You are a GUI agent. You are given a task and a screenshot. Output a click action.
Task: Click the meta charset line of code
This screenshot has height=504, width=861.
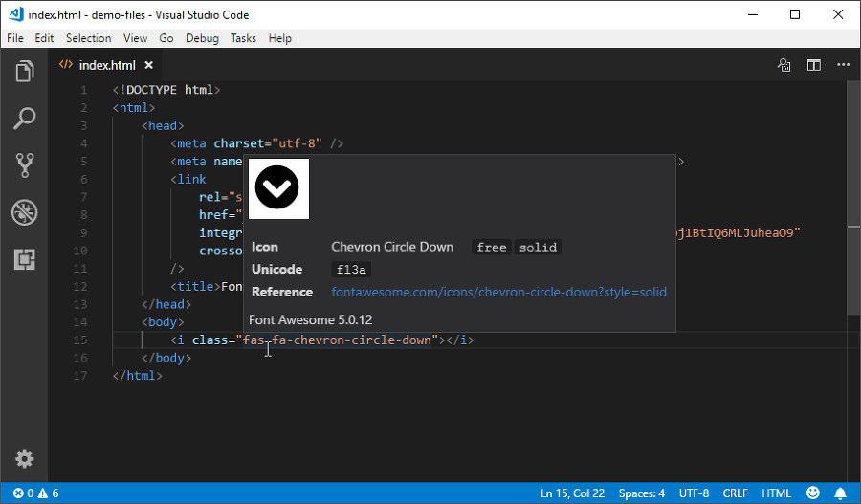click(x=256, y=143)
